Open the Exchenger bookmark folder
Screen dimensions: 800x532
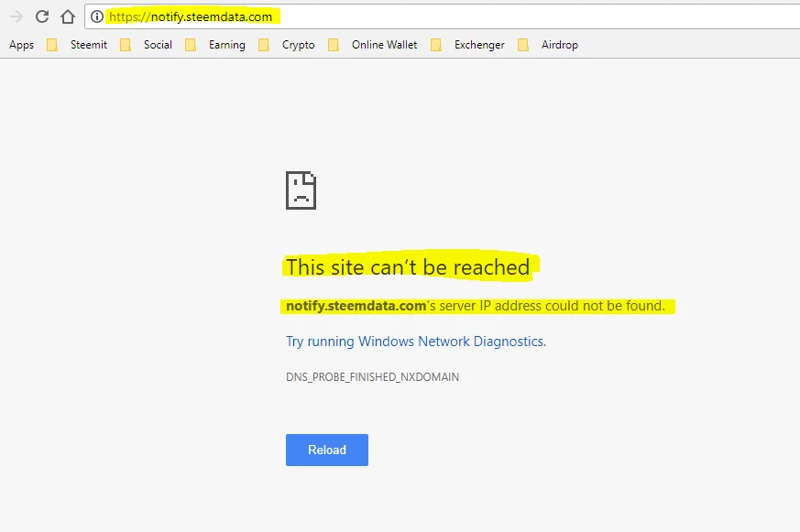pyautogui.click(x=468, y=45)
